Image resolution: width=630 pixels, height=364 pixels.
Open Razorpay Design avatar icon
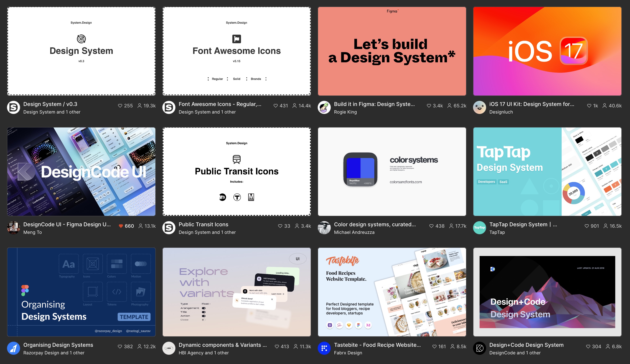[14, 348]
